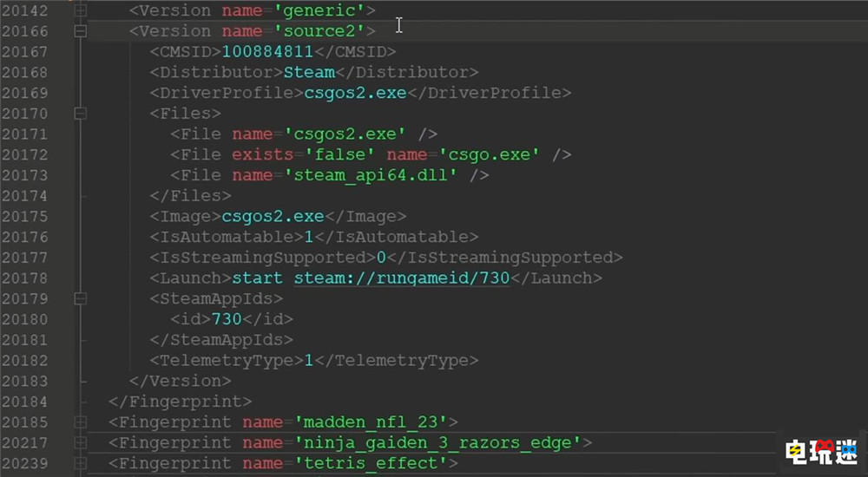Click the 'madden_nfl_23' fingerprint name
The width and height of the screenshot is (868, 477).
coord(371,422)
